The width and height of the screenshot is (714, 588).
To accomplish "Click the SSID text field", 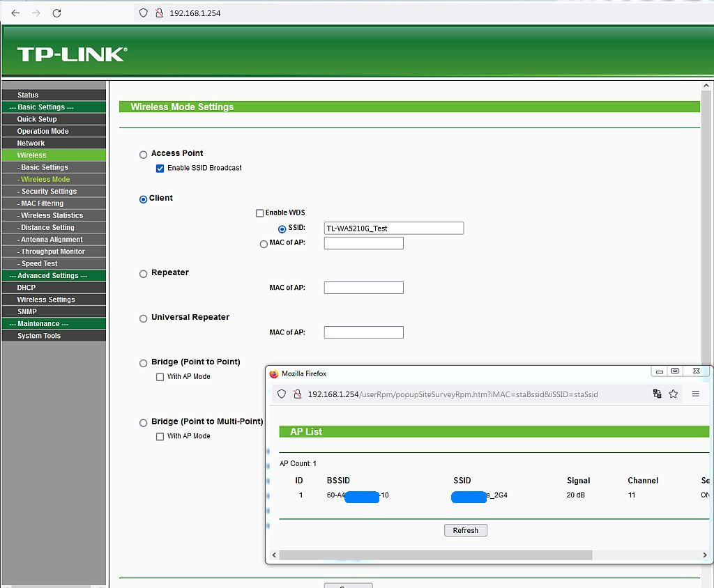I will pyautogui.click(x=393, y=229).
